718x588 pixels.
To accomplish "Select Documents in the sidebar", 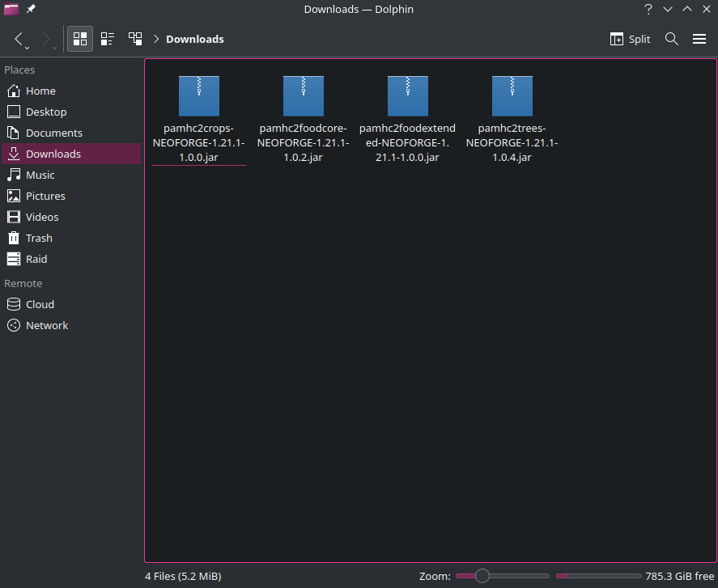I will pyautogui.click(x=53, y=133).
